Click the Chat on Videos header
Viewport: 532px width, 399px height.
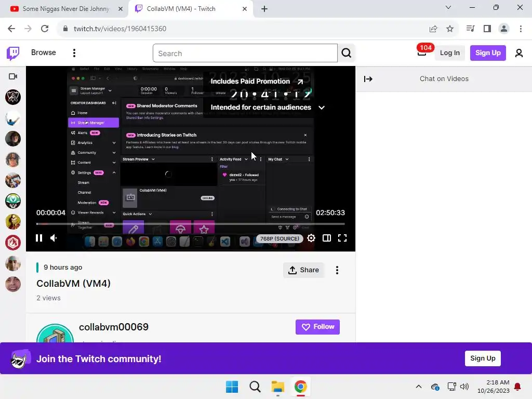[444, 79]
